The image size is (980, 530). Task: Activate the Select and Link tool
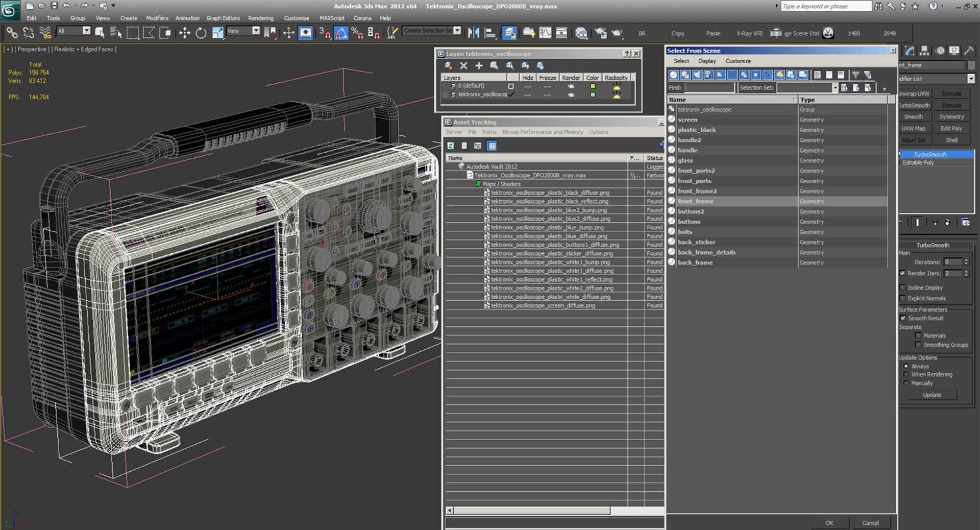point(11,33)
